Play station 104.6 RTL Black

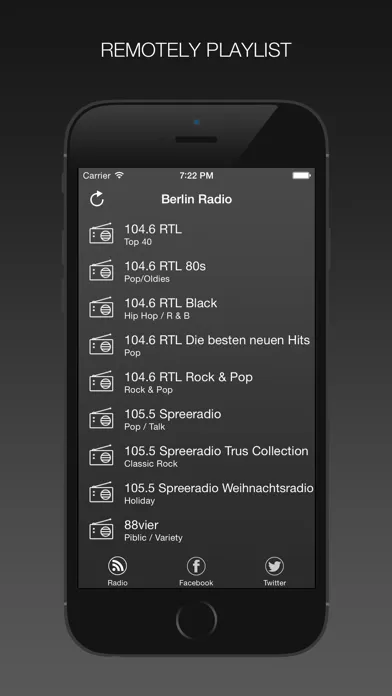[171, 303]
